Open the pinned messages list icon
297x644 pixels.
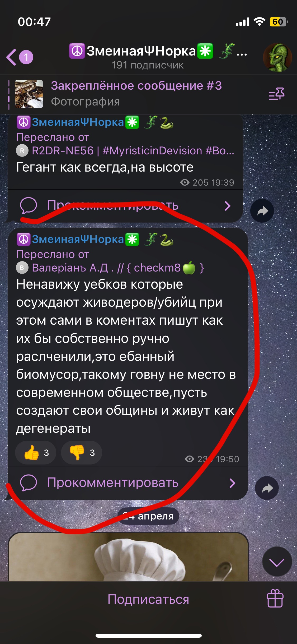[276, 94]
